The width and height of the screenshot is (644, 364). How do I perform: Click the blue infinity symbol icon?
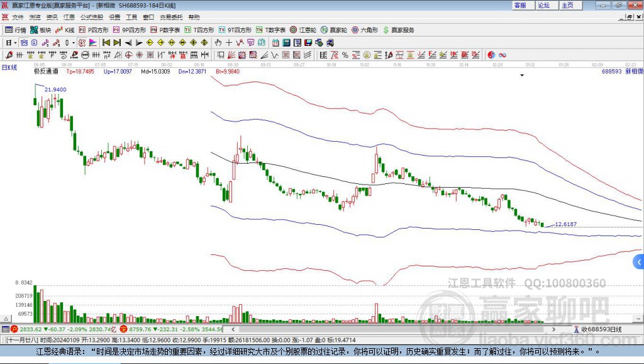tap(502, 55)
